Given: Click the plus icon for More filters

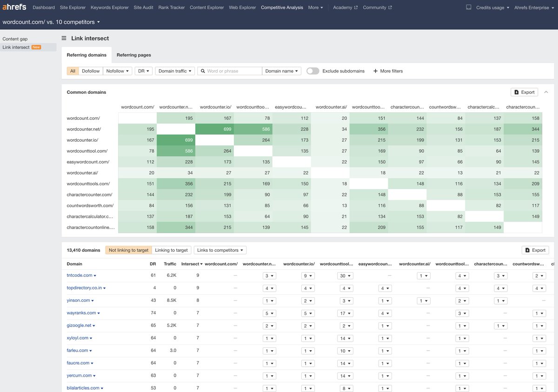Looking at the screenshot, I should pyautogui.click(x=376, y=71).
